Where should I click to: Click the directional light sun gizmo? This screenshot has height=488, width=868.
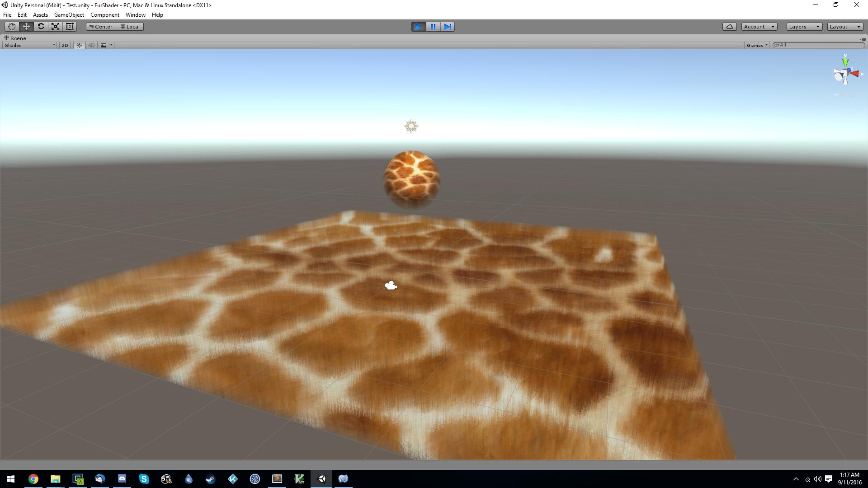(x=410, y=126)
